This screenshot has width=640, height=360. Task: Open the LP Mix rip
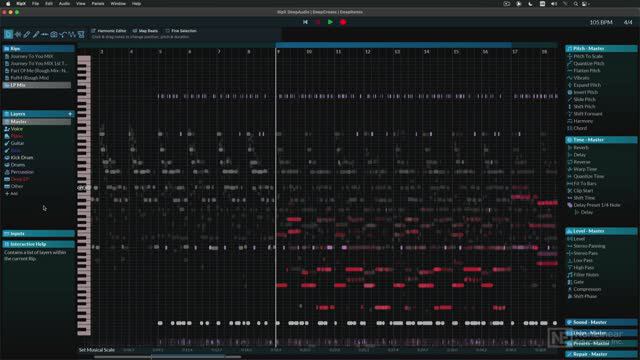tap(37, 85)
